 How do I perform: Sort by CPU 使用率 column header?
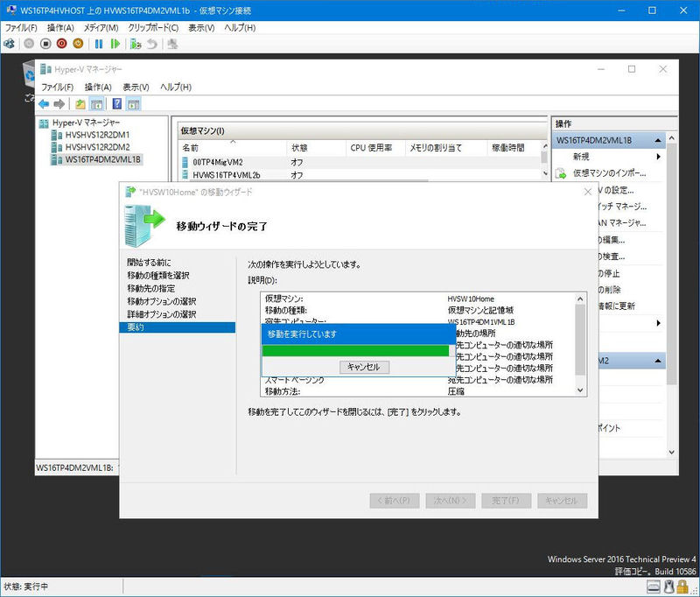(375, 148)
